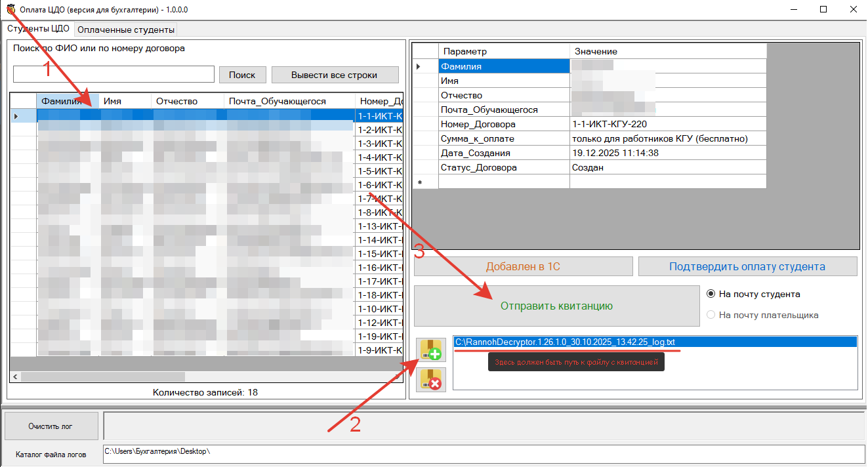
Task: Select the RannohDecryptor log file path entry
Action: tap(565, 342)
